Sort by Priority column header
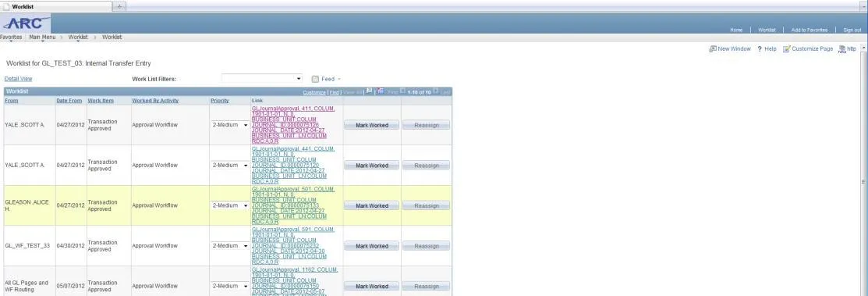 (x=220, y=100)
